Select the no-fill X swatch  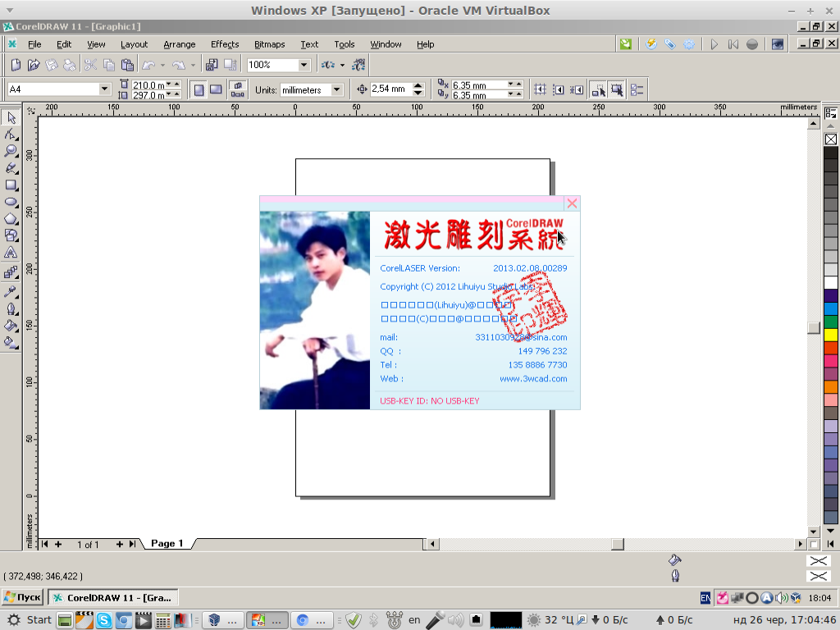pyautogui.click(x=831, y=139)
